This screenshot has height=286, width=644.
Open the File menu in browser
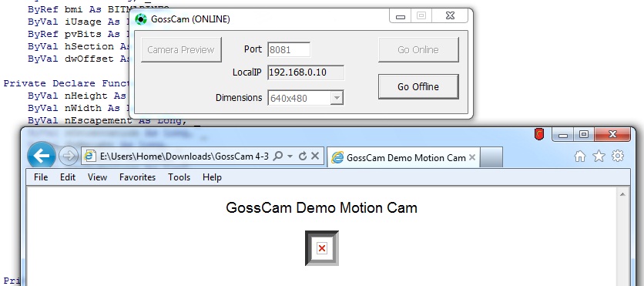(x=41, y=177)
